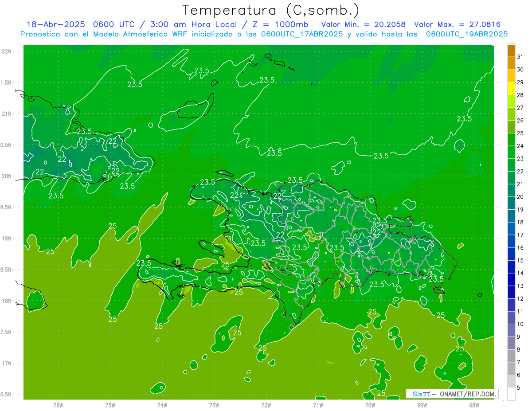Click the '20' value on the color scale

(x=520, y=197)
